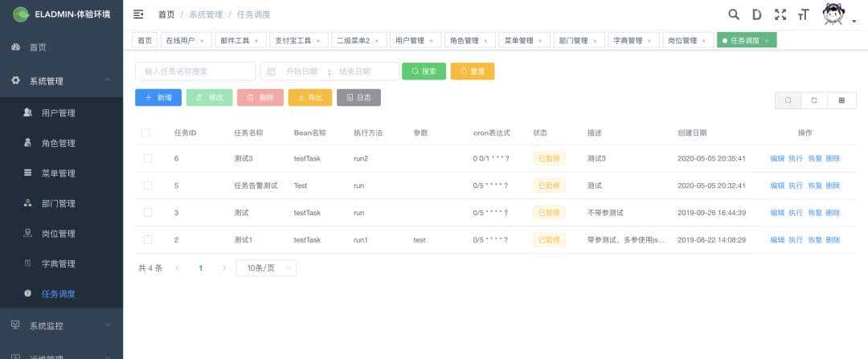Switch to the 首页 tab
The image size is (868, 359).
(145, 40)
